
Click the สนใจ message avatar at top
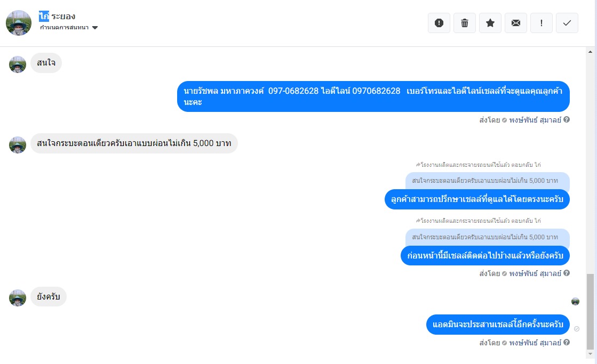[18, 64]
